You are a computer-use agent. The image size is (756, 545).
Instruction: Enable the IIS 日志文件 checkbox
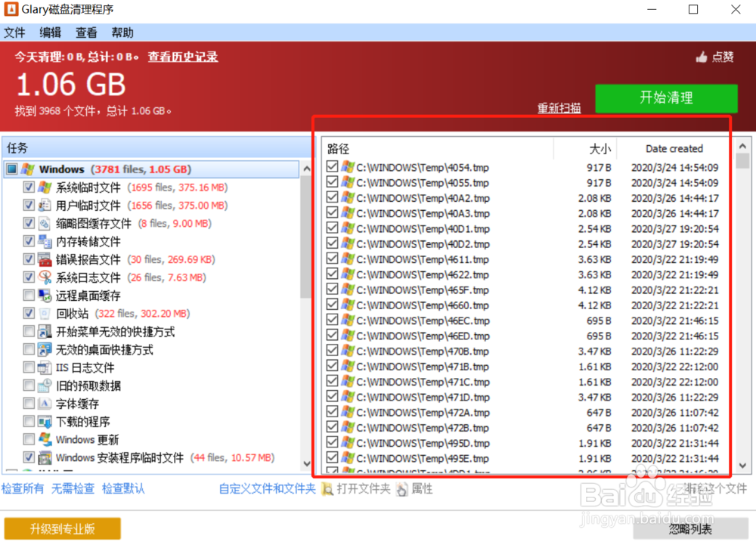29,367
